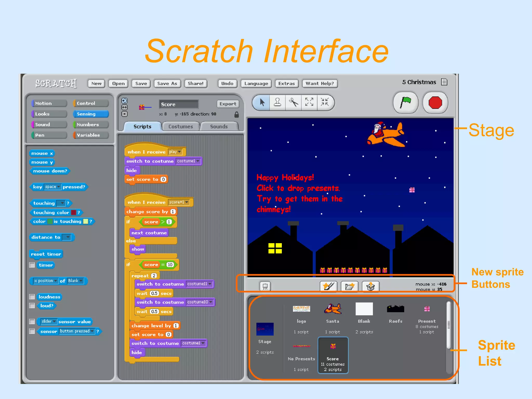Click the red stop sign button
The width and height of the screenshot is (532, 399).
(x=435, y=103)
